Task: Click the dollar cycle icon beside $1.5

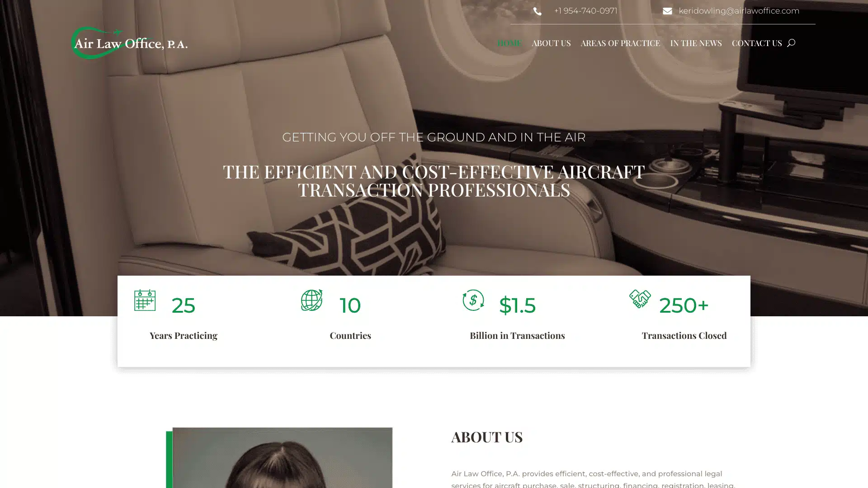Action: pos(473,300)
